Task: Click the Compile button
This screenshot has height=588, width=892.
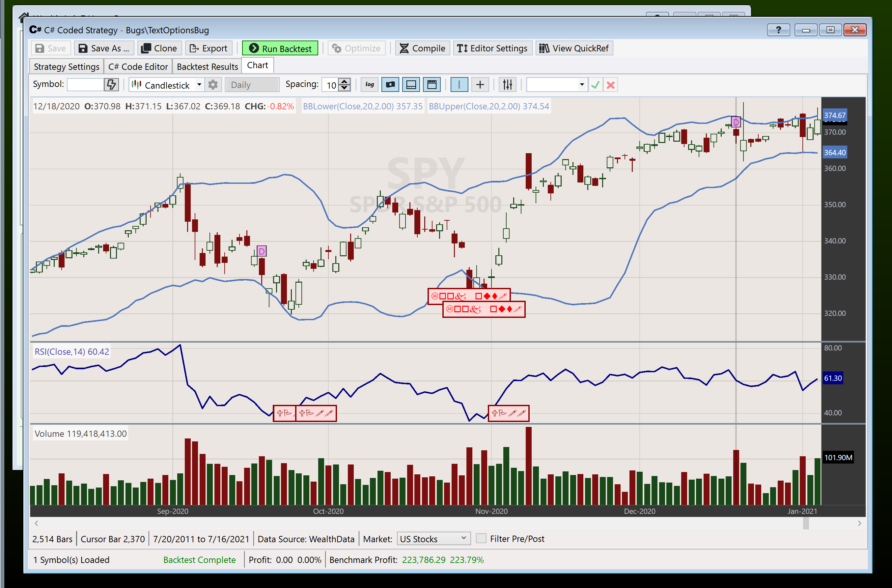Action: pos(423,48)
